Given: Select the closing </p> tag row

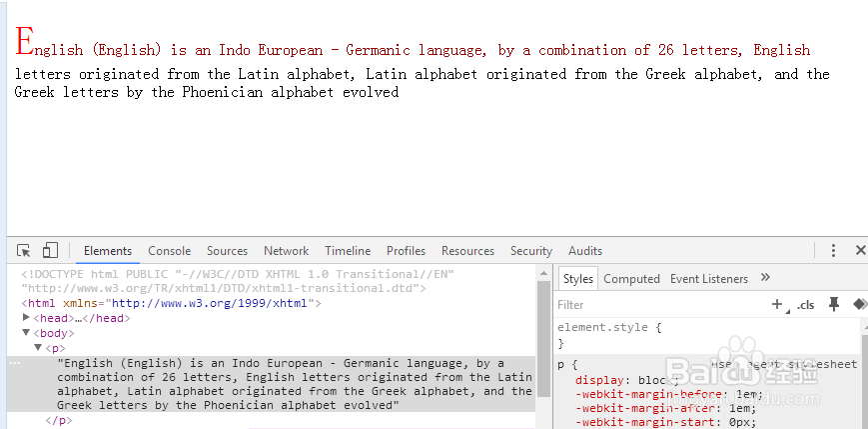Looking at the screenshot, I should point(59,420).
